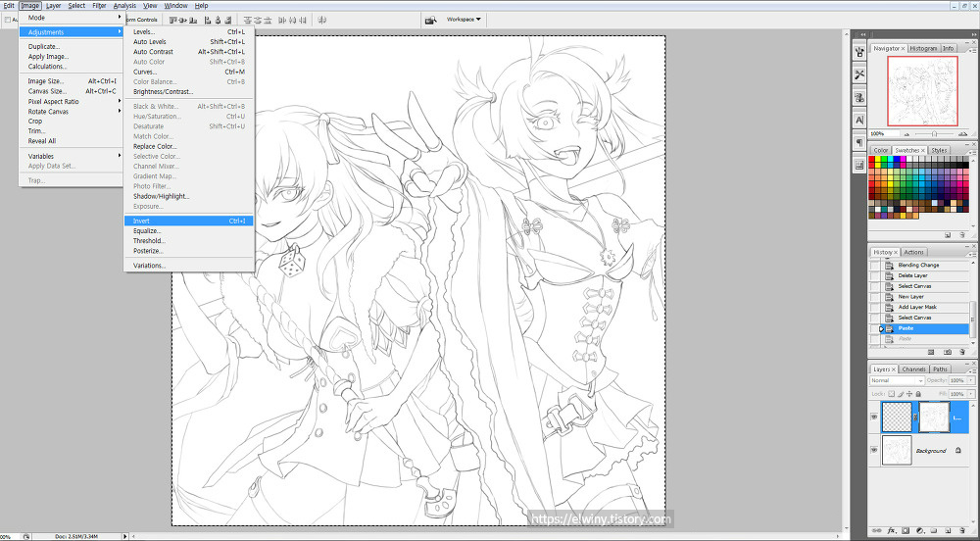This screenshot has height=541, width=980.
Task: Expand Rotate Canvas submenu
Action: pyautogui.click(x=72, y=111)
